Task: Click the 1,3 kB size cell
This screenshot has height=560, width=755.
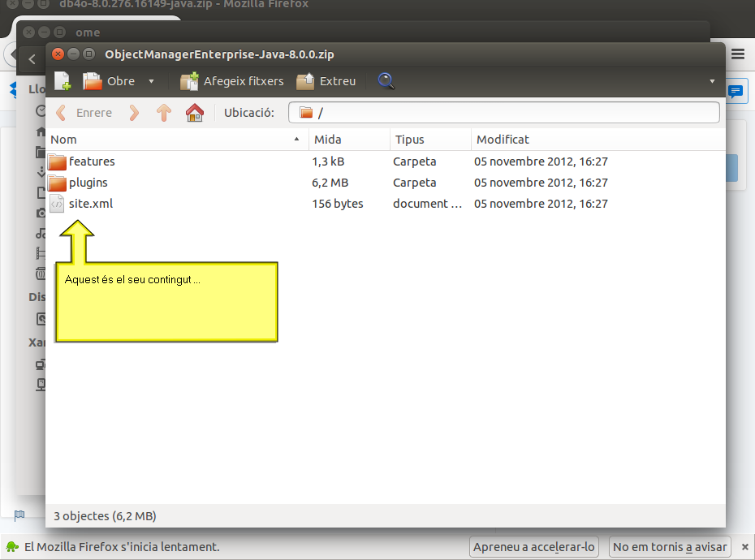Action: [328, 162]
